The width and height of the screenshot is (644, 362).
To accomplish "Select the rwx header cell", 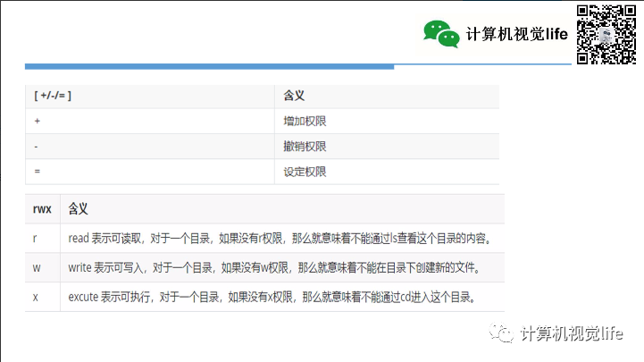I will pyautogui.click(x=42, y=209).
